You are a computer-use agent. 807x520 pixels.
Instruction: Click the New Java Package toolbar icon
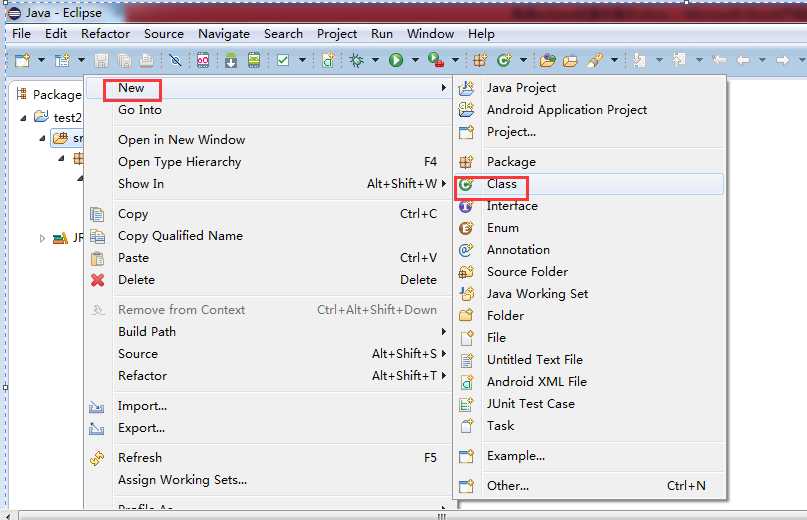pos(480,60)
